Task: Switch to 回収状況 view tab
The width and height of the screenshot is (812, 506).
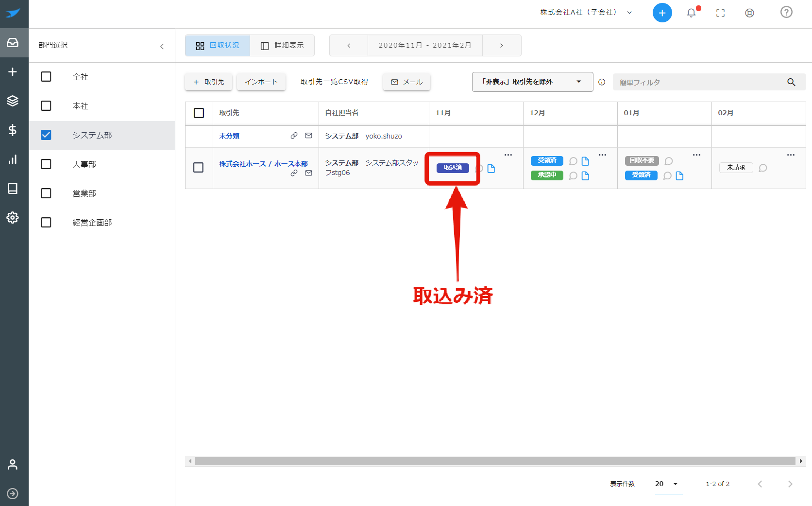Action: [x=218, y=46]
